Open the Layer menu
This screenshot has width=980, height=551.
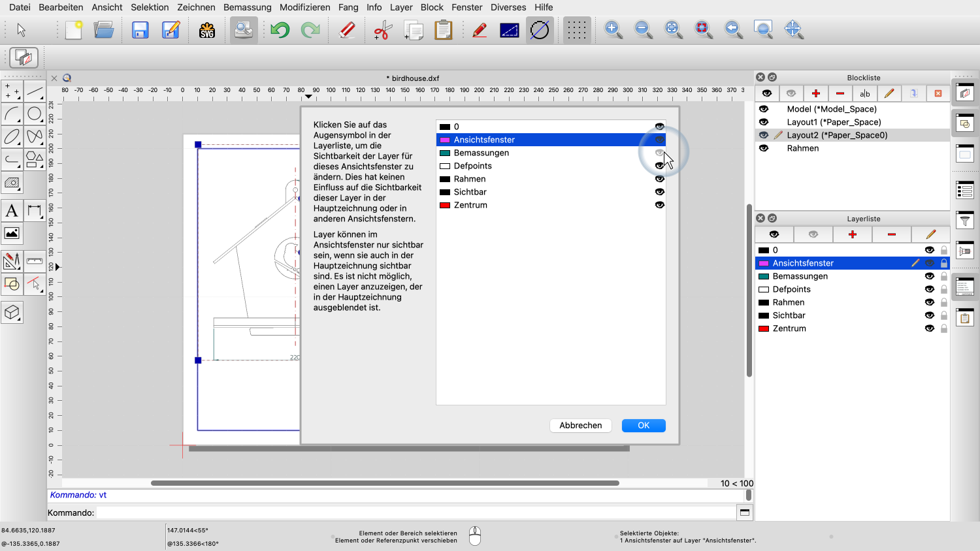click(401, 7)
